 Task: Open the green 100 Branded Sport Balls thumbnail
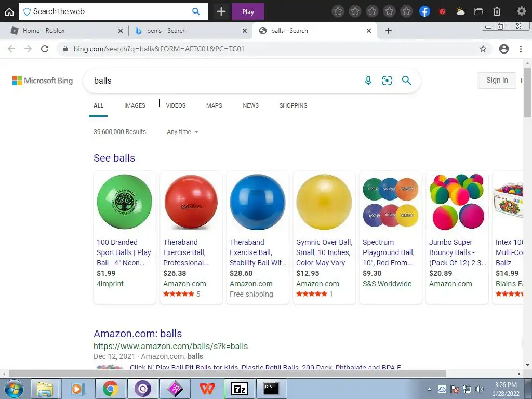coord(125,202)
